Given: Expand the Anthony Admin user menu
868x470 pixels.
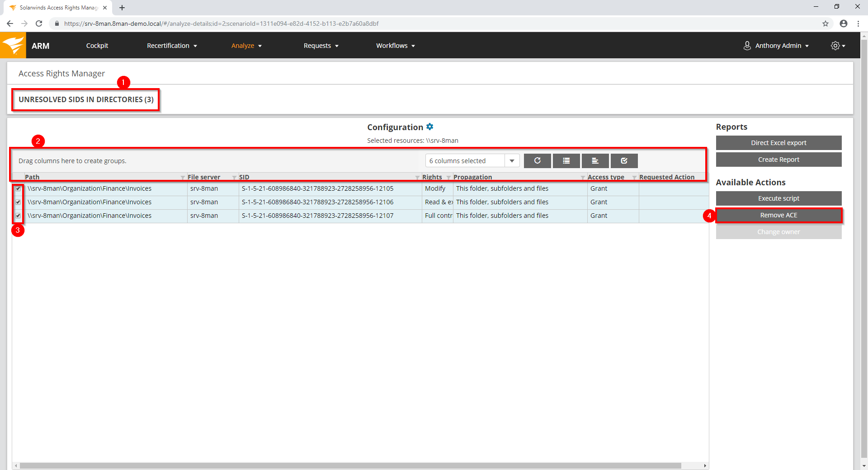Looking at the screenshot, I should [x=777, y=46].
